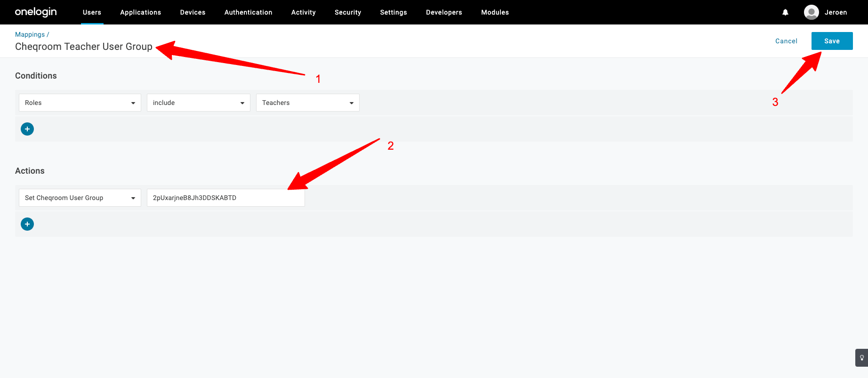This screenshot has width=868, height=378.
Task: Expand the Roles condition dropdown
Action: 80,103
